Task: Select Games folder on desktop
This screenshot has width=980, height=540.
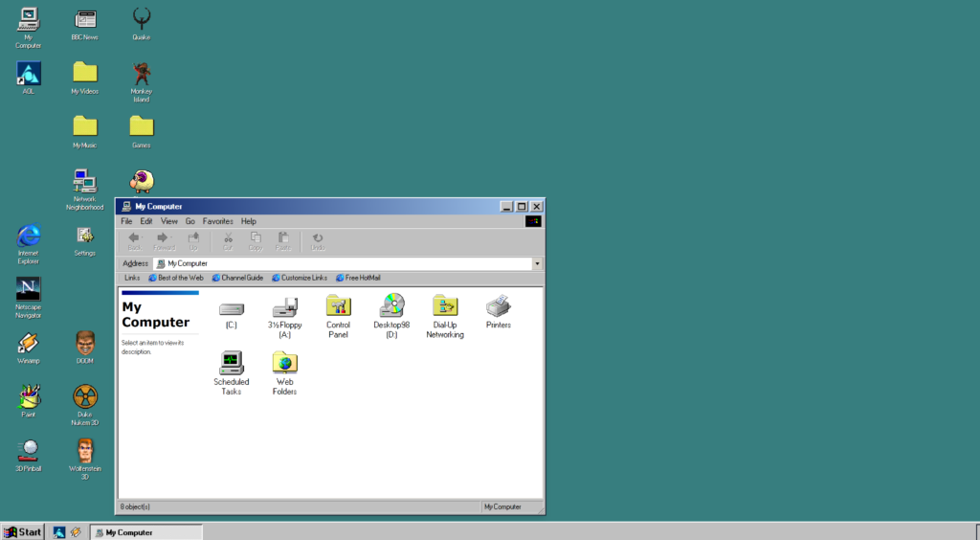Action: (x=142, y=131)
